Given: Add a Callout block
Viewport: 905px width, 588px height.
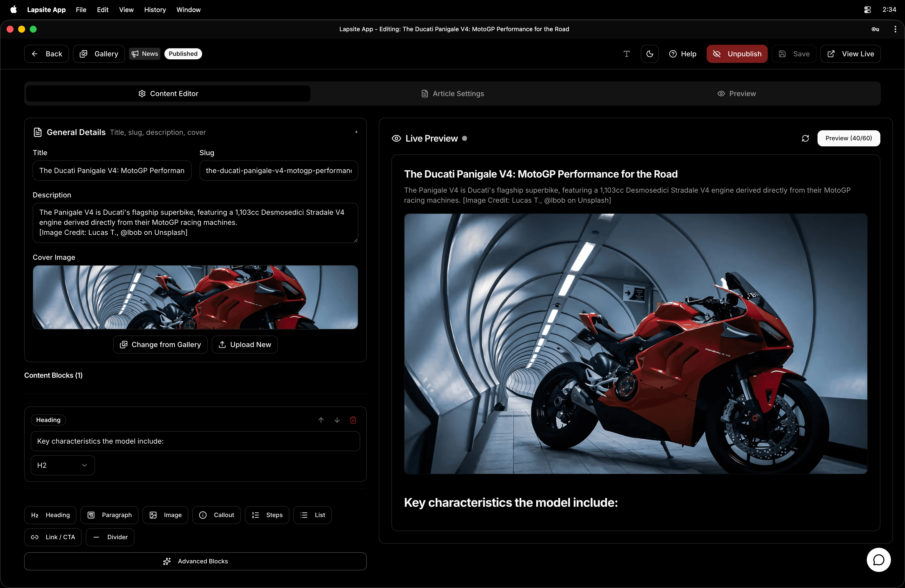Looking at the screenshot, I should click(x=216, y=515).
